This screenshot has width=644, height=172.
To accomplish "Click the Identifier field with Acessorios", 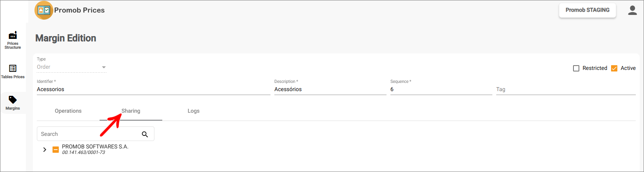I will click(153, 90).
